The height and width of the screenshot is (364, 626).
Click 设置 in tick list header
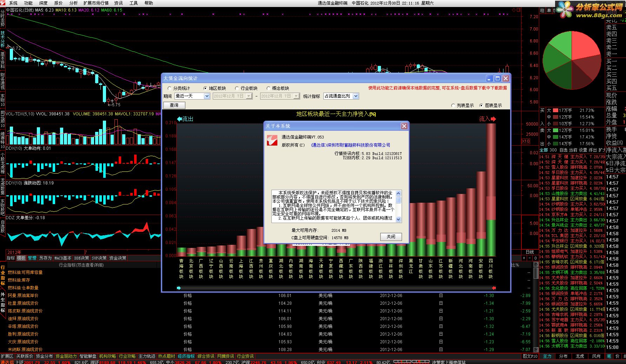pyautogui.click(x=583, y=150)
